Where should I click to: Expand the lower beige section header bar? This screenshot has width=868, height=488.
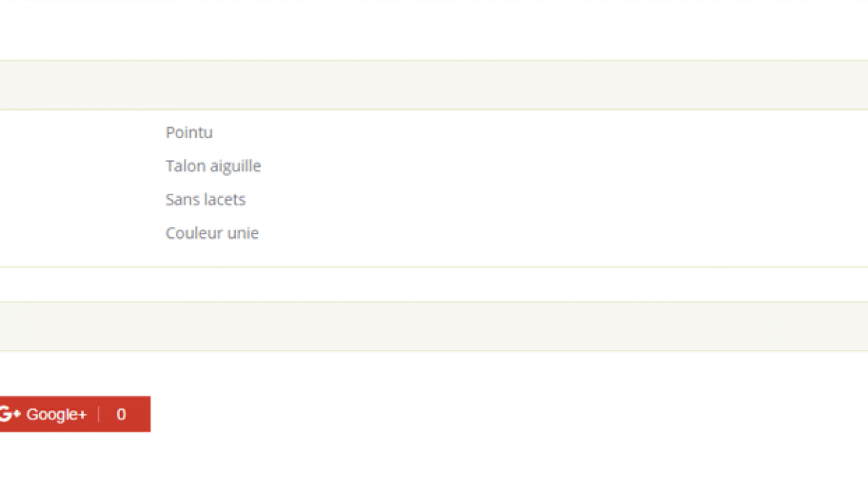coord(434,326)
